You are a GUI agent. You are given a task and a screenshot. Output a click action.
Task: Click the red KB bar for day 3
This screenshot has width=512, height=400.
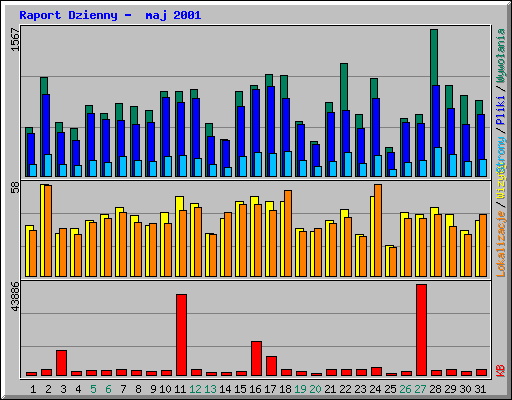pos(61,363)
